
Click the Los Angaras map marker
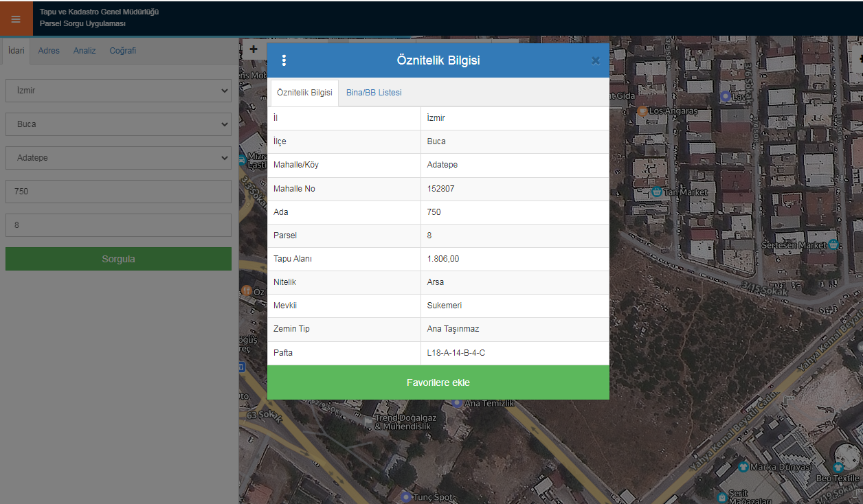click(x=642, y=111)
